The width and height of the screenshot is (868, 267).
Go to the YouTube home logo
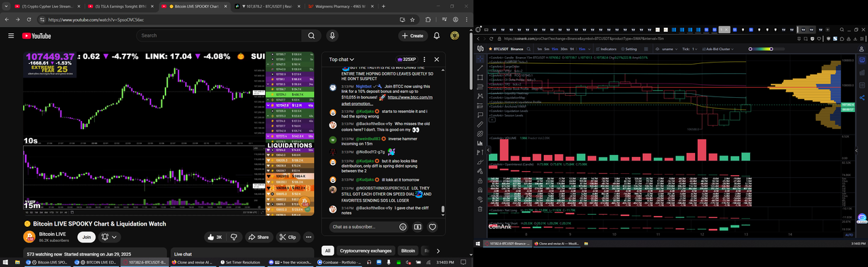(x=36, y=36)
